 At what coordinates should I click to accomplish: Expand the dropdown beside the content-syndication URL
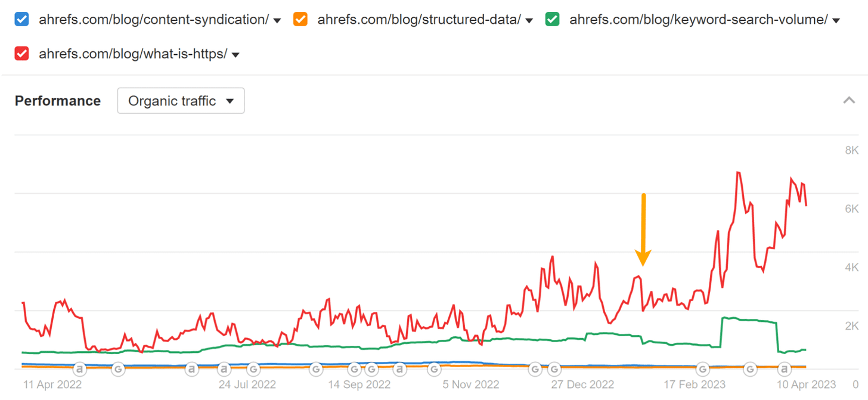[277, 20]
